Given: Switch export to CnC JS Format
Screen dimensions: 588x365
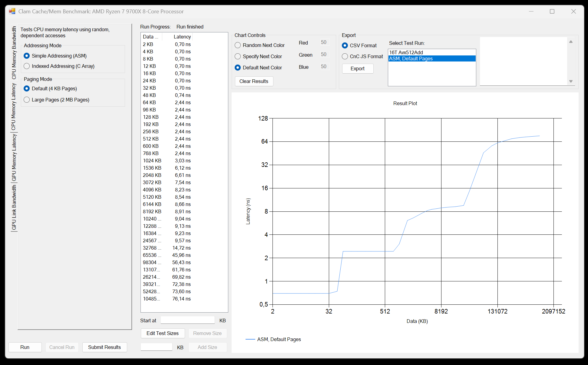Looking at the screenshot, I should [345, 56].
